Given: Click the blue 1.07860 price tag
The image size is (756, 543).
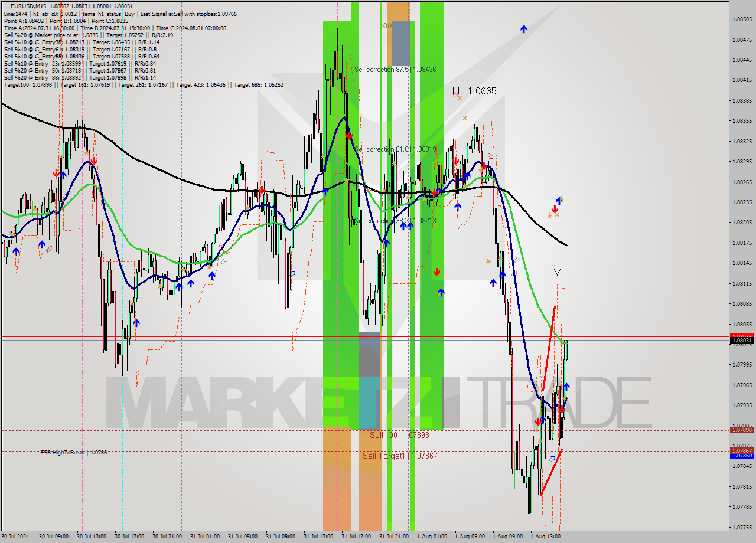Looking at the screenshot, I should coord(742,456).
